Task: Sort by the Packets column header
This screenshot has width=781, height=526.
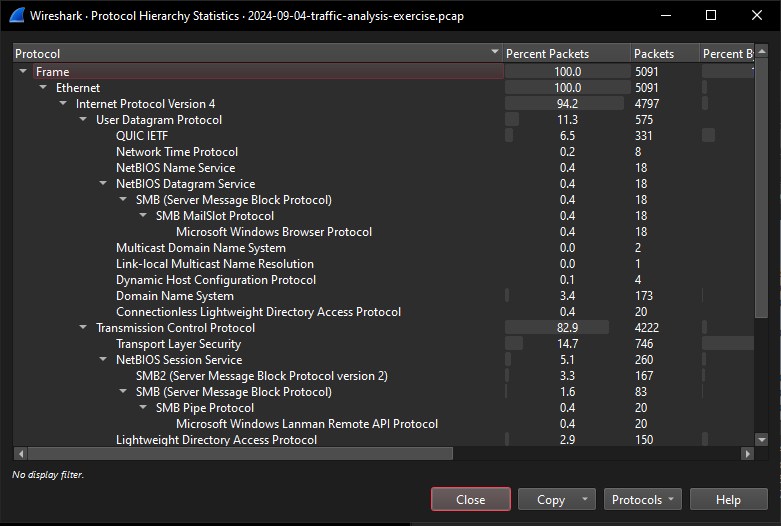Action: click(665, 53)
